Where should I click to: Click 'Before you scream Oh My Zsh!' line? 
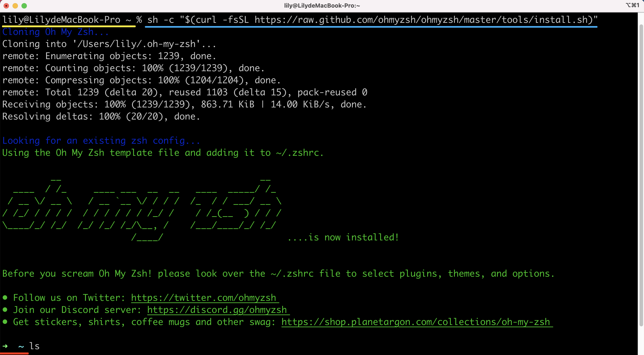[278, 274]
